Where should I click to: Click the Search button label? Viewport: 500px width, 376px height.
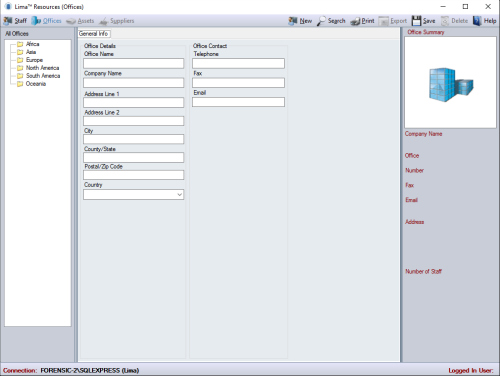coord(337,21)
